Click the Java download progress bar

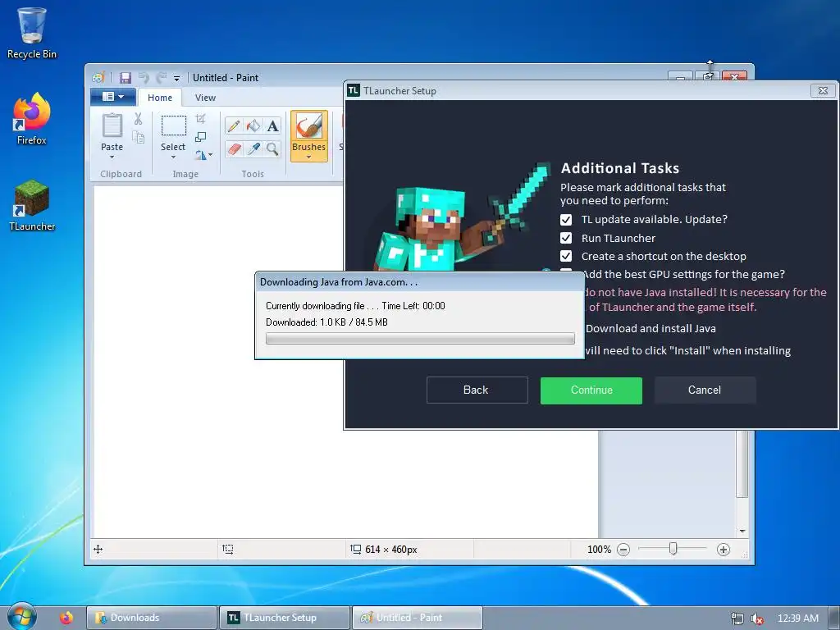[x=420, y=339]
